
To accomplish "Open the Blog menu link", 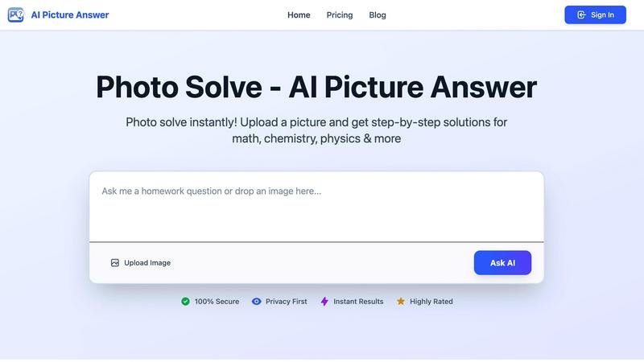I will [378, 14].
